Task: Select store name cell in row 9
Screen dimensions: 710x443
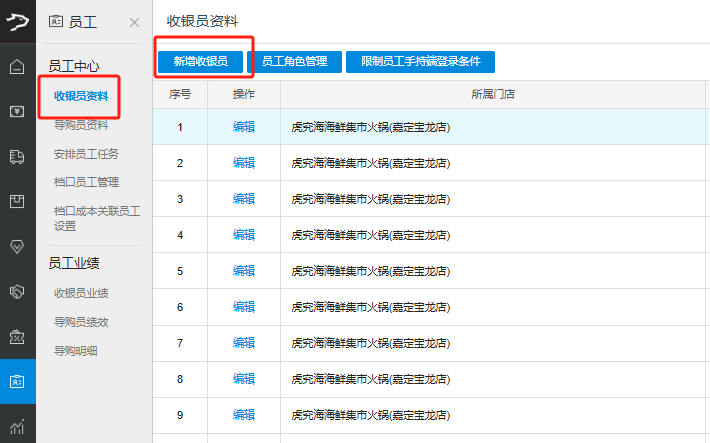Action: click(x=493, y=415)
